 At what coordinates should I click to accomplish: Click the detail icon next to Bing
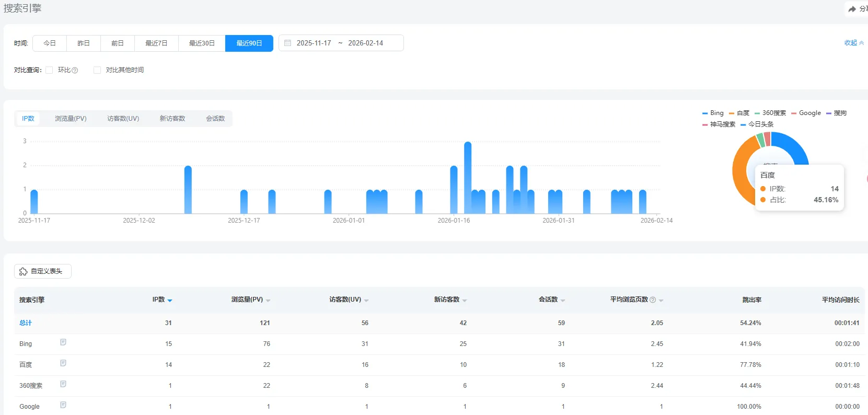(x=63, y=342)
